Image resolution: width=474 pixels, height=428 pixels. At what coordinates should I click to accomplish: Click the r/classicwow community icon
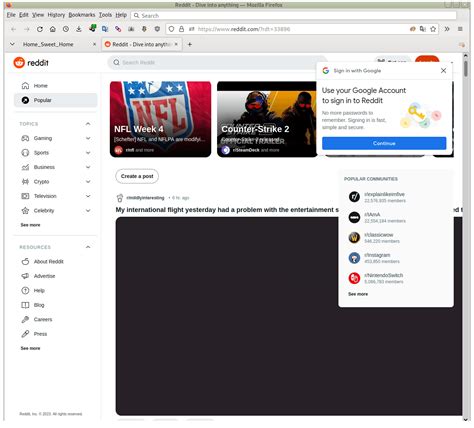[354, 237]
